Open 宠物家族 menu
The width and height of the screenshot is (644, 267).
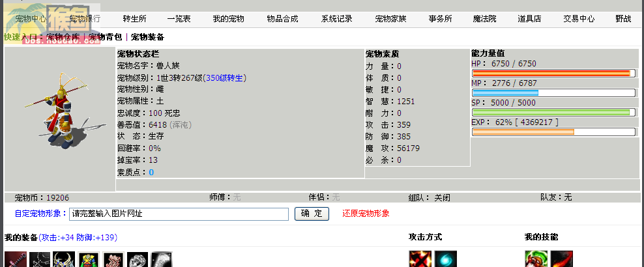[391, 19]
